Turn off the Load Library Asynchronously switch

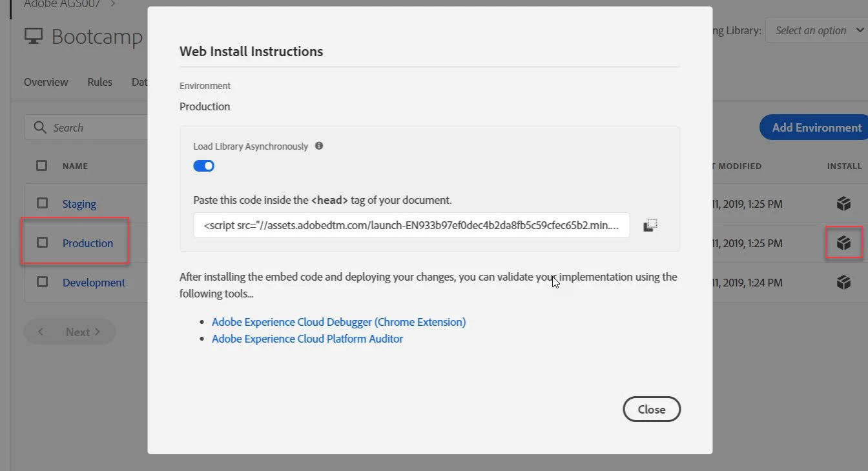(x=204, y=166)
